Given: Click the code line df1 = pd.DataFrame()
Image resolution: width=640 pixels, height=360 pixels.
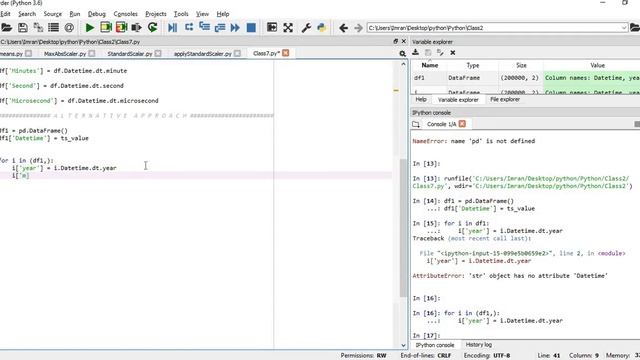Looking at the screenshot, I should (34, 131).
